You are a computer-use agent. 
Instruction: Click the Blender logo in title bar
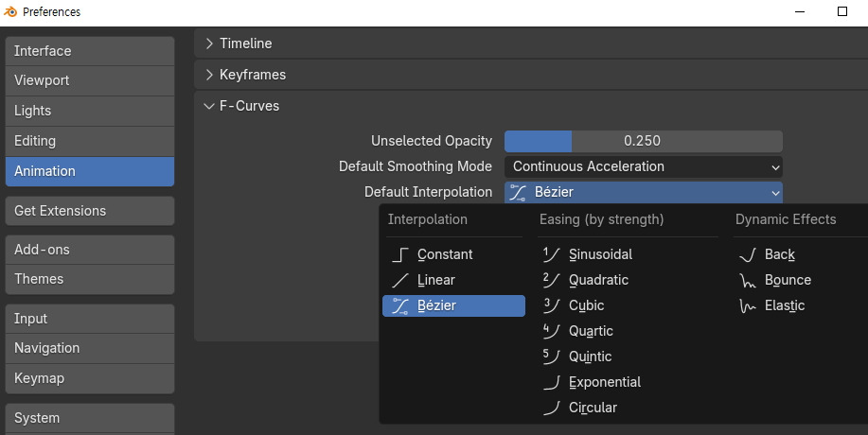pos(10,11)
